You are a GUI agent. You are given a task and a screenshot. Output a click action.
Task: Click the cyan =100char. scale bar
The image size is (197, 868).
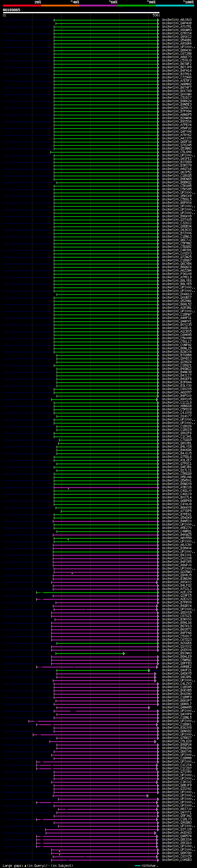coord(137,866)
